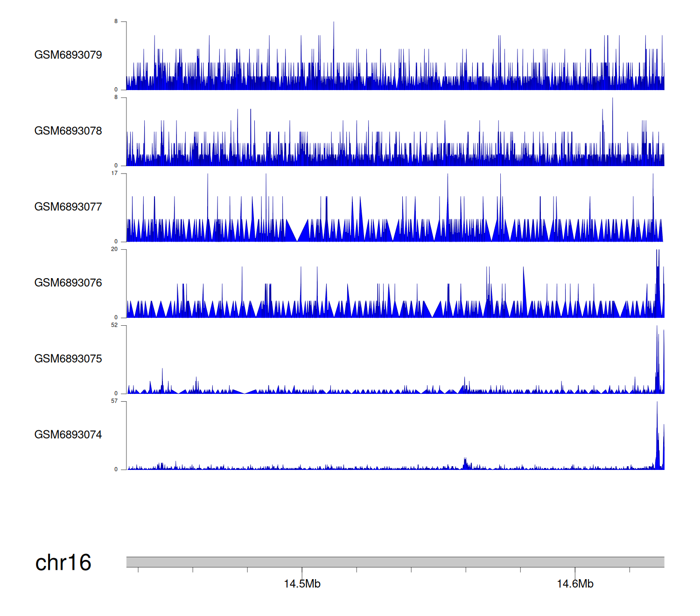The height and width of the screenshot is (616, 700).
Task: Click the y-axis maximum label 17
Action: click(x=114, y=174)
